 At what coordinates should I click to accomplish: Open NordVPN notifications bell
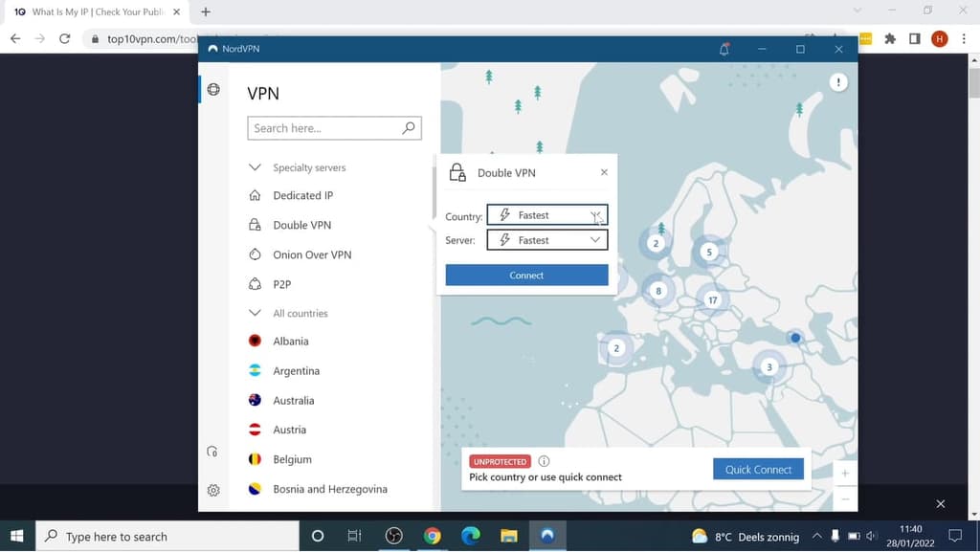[724, 50]
